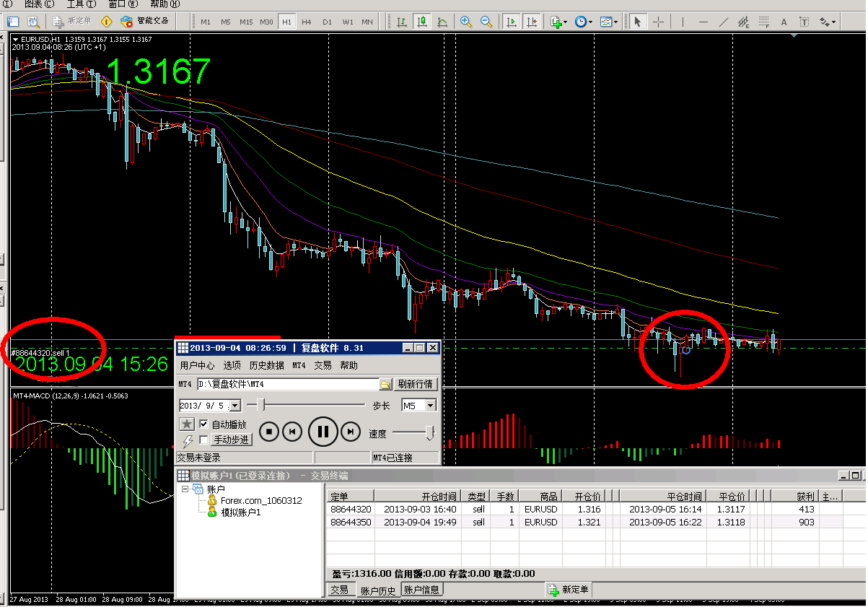The image size is (868, 607).
Task: Select the trendline drawing tool
Action: point(724,22)
